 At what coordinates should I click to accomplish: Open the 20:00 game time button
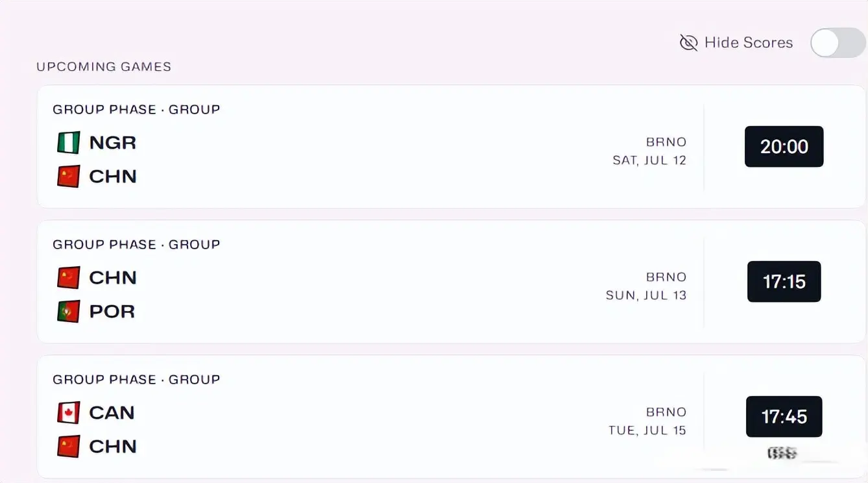click(x=784, y=147)
